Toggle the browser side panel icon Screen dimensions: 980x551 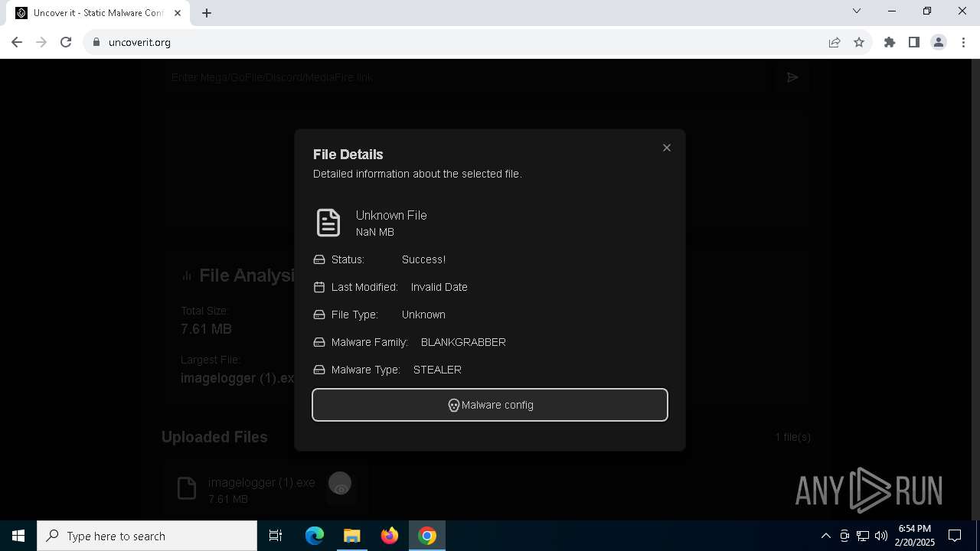tap(914, 42)
